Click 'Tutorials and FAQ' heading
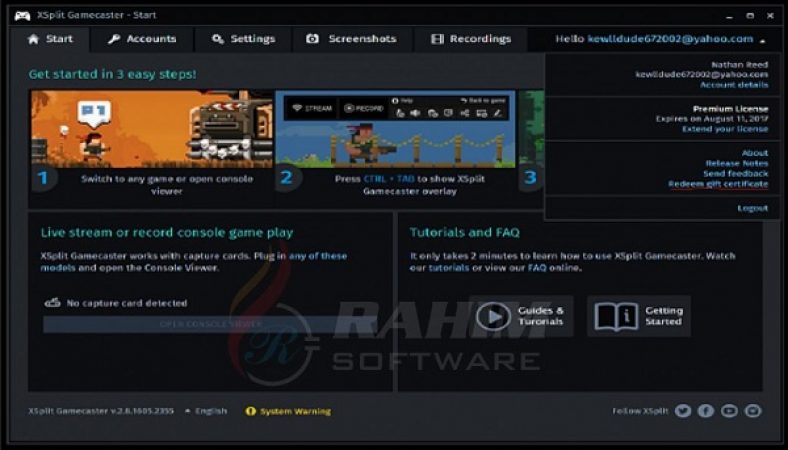Image resolution: width=788 pixels, height=450 pixels. [x=465, y=232]
